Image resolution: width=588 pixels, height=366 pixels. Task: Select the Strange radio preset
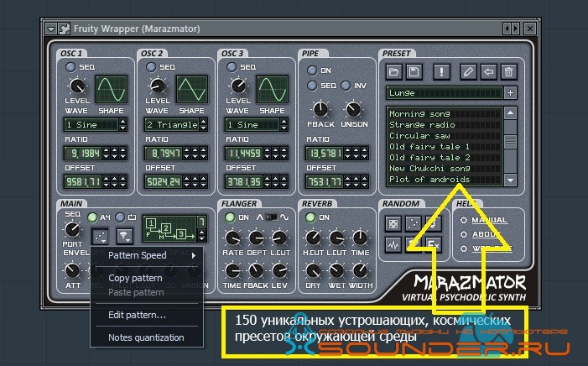[445, 124]
